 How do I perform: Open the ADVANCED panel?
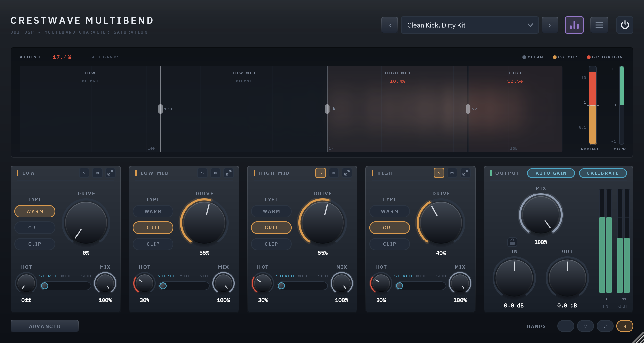point(45,326)
